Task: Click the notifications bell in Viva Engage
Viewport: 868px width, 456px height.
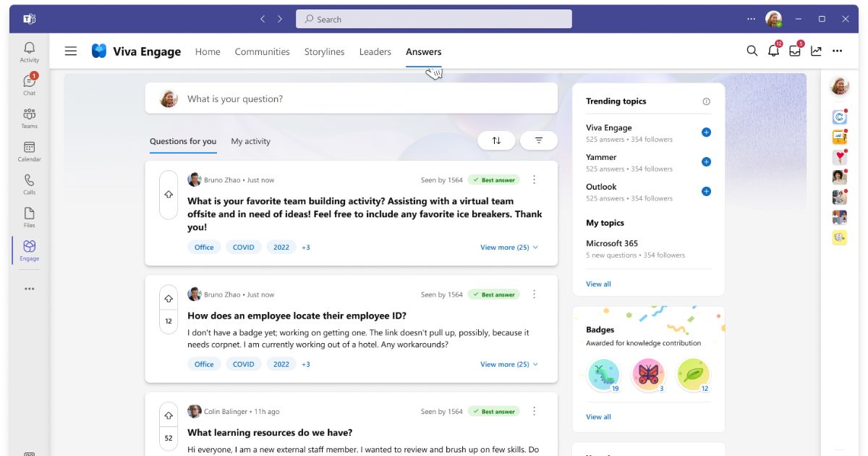Action: 773,51
